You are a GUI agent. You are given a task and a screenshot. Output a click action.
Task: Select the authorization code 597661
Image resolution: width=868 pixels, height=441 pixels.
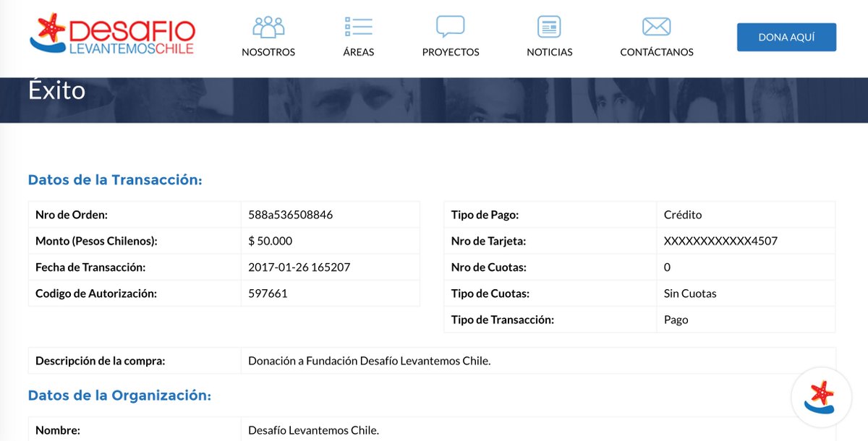[268, 293]
